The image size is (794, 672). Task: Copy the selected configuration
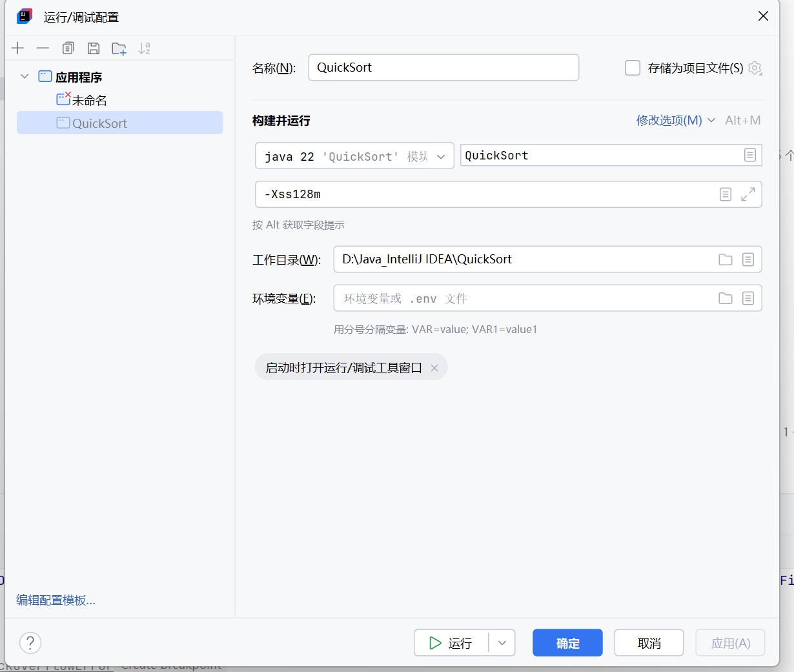(68, 48)
